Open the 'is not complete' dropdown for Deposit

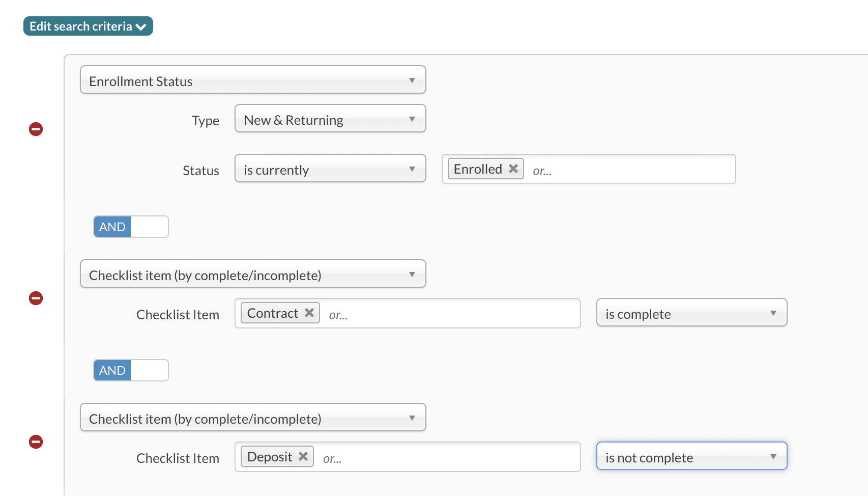[691, 456]
